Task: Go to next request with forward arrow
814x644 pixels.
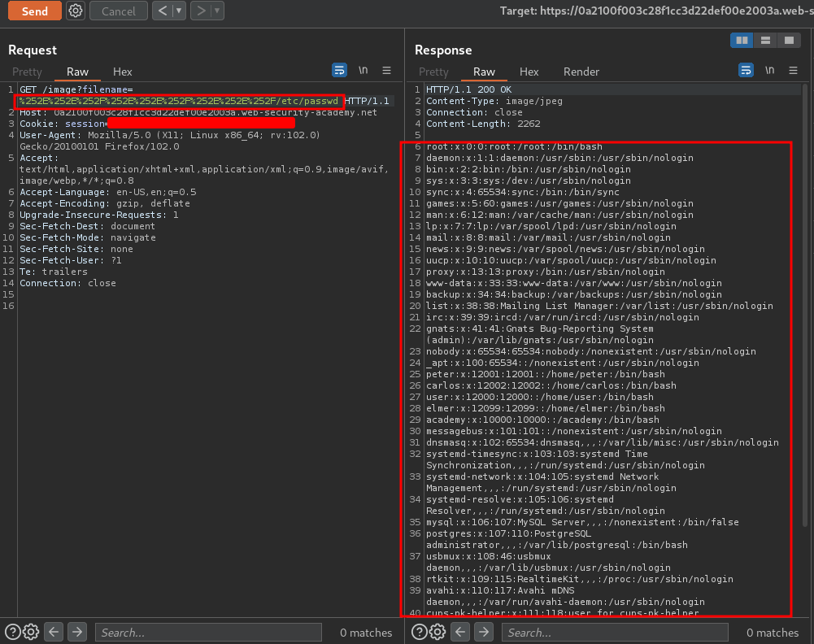Action: pyautogui.click(x=201, y=11)
